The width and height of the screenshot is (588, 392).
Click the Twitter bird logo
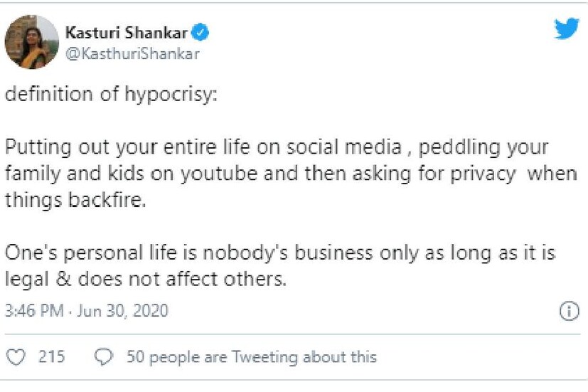click(x=567, y=29)
